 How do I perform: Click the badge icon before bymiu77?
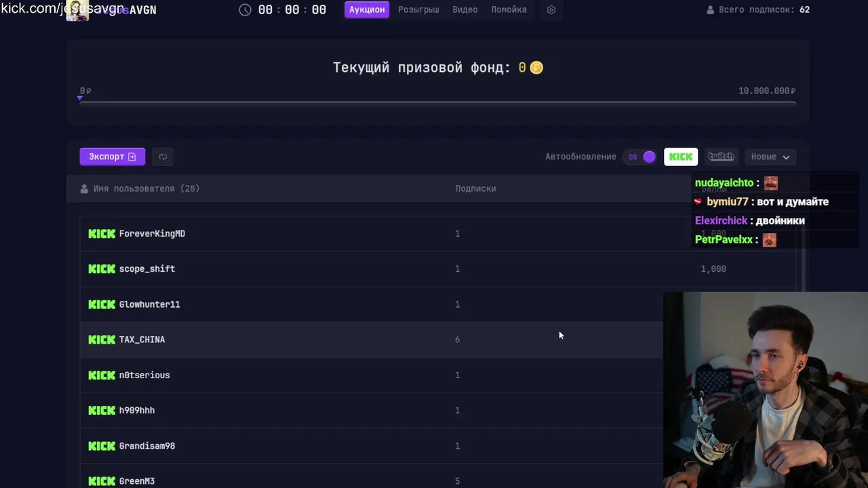[698, 201]
